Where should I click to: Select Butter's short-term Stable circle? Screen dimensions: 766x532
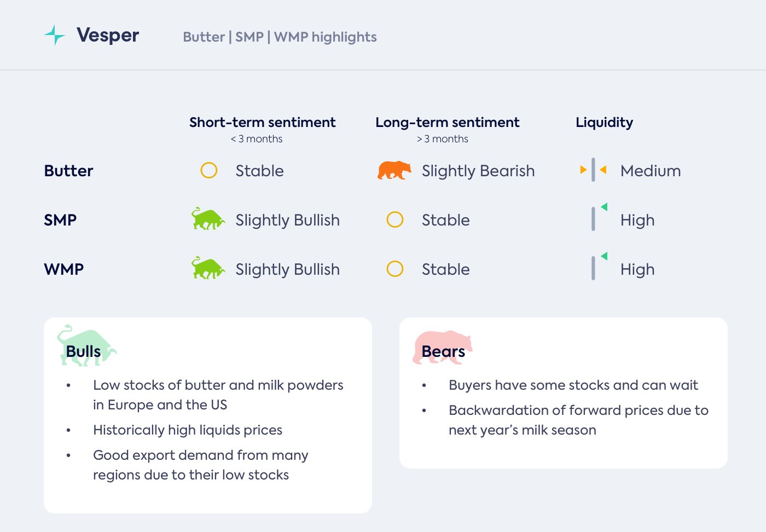click(209, 170)
